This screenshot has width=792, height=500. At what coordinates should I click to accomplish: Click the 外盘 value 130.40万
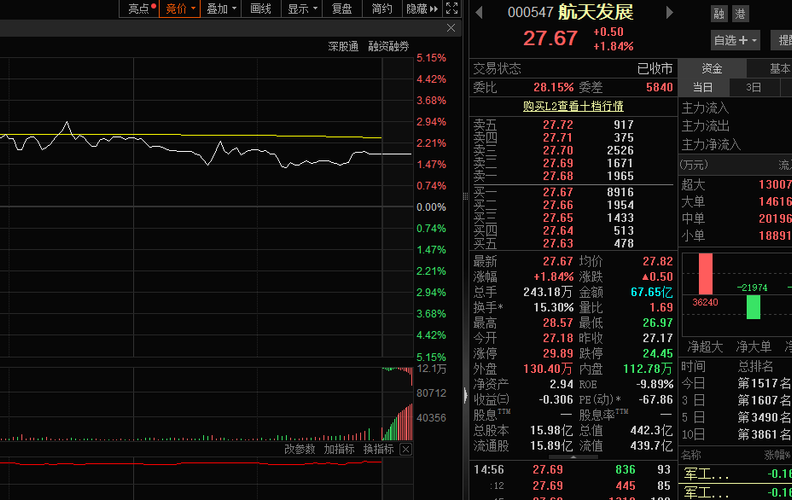[548, 369]
